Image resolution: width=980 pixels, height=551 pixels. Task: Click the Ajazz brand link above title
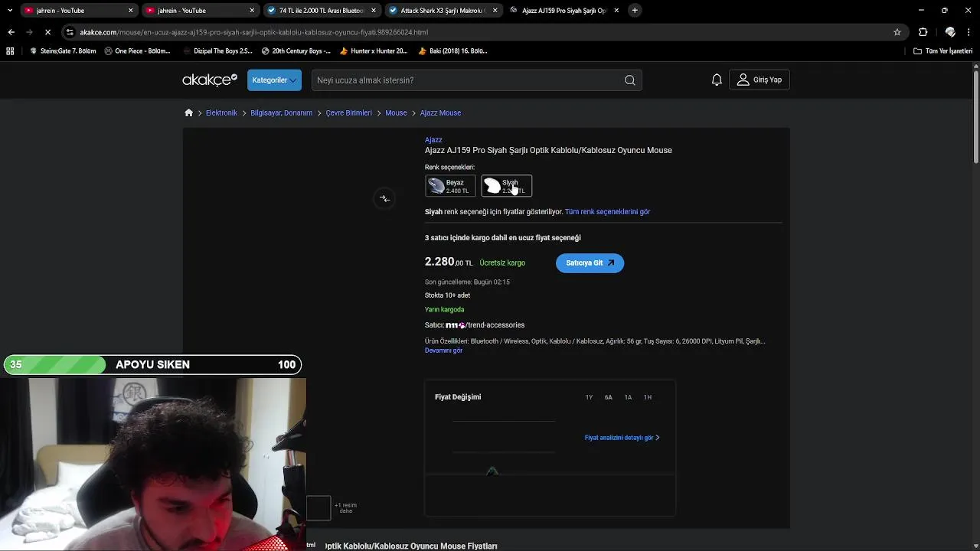pyautogui.click(x=433, y=140)
